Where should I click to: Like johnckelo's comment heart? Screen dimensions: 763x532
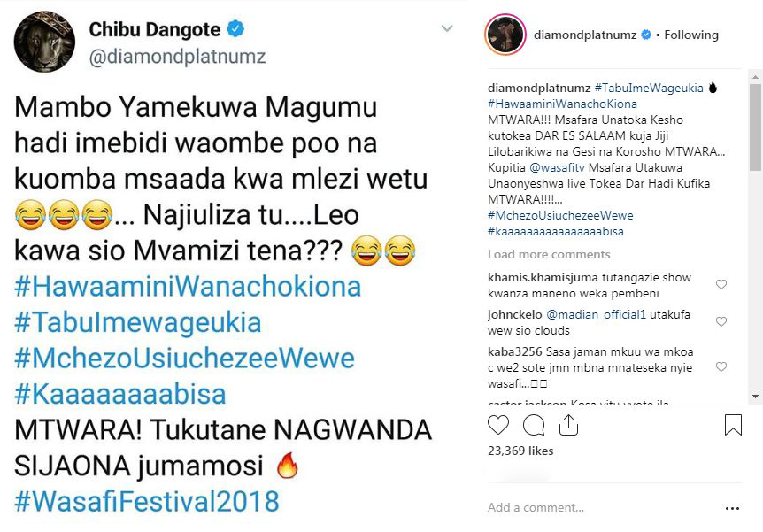tap(721, 321)
